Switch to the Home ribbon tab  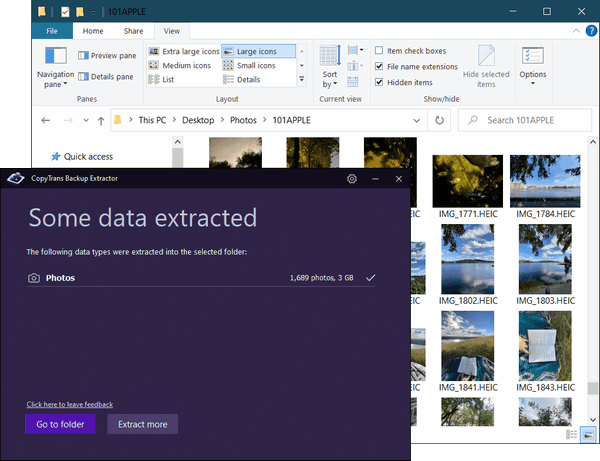pos(93,31)
